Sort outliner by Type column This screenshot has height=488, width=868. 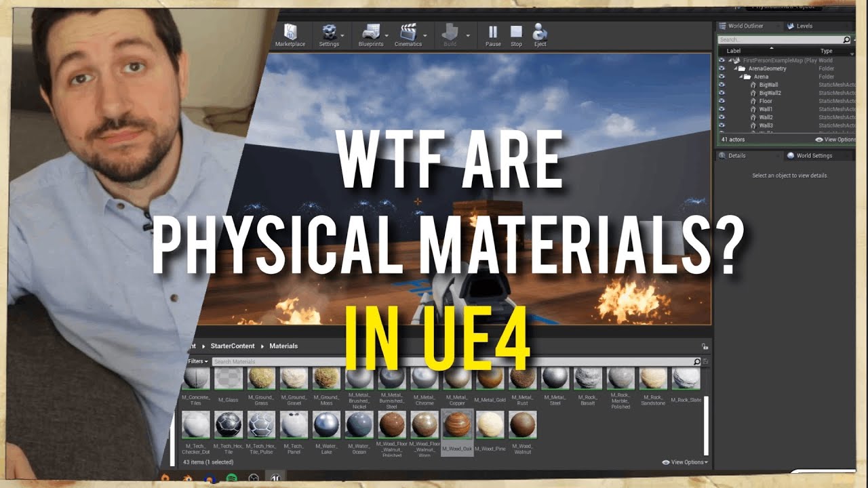coord(826,51)
